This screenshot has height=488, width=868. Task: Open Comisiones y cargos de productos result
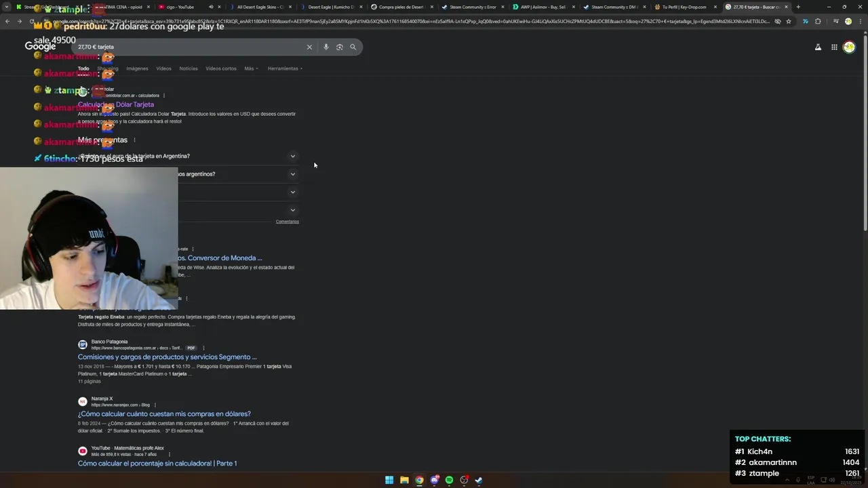pos(167,357)
